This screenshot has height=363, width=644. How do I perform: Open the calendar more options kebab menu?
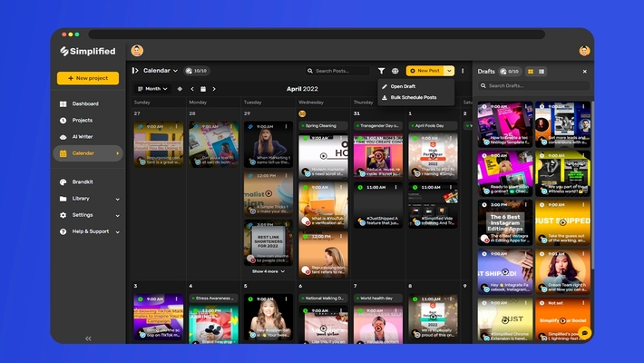(463, 71)
